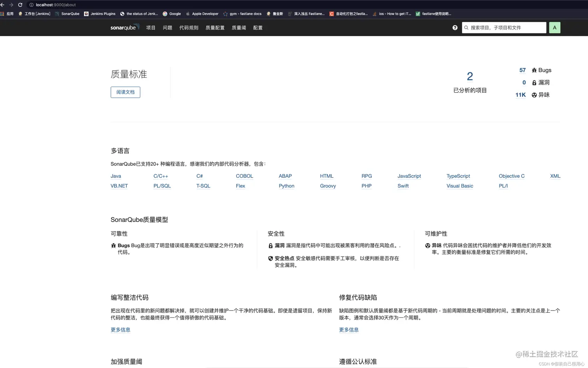Open the Jenkins Plugins bookmark

100,14
